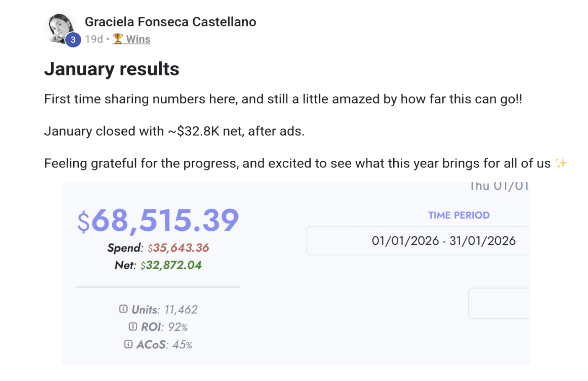This screenshot has height=381, width=588.
Task: Click Graciela's profile avatar photo
Action: (60, 28)
